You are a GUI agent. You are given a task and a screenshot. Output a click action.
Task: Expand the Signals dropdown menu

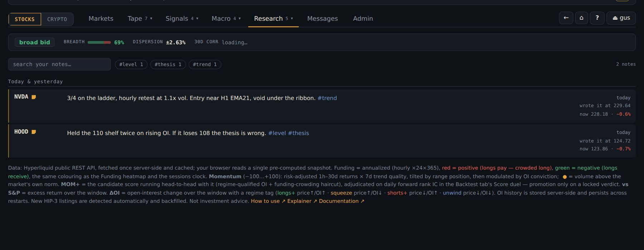click(182, 19)
